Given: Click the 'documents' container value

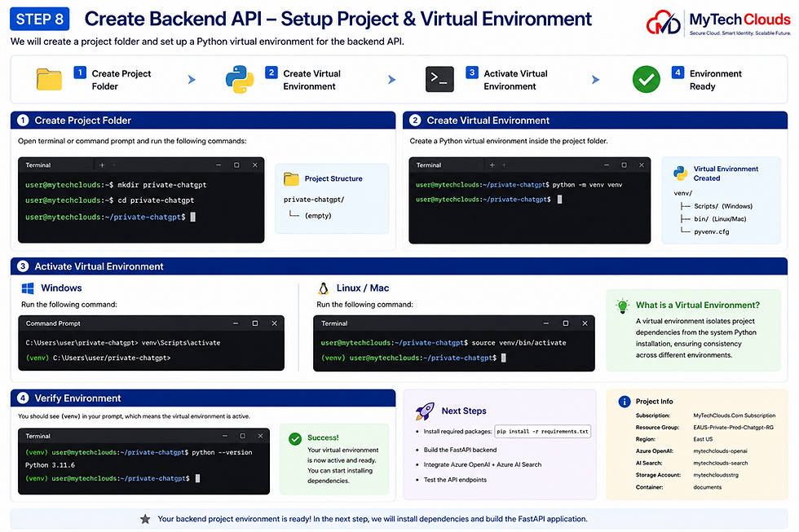Looking at the screenshot, I should click(708, 487).
